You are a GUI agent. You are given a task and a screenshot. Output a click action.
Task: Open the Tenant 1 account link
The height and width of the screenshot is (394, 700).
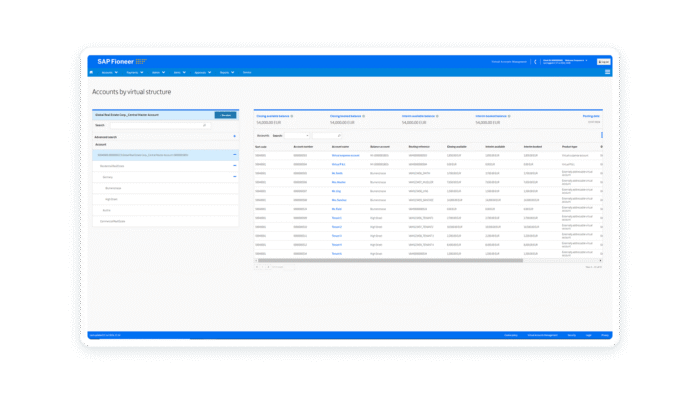point(337,218)
